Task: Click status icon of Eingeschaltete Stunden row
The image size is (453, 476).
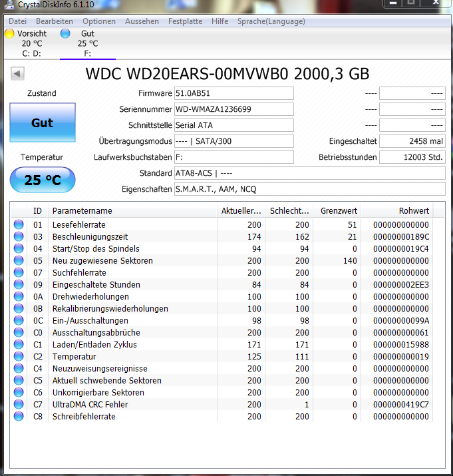Action: 19,284
